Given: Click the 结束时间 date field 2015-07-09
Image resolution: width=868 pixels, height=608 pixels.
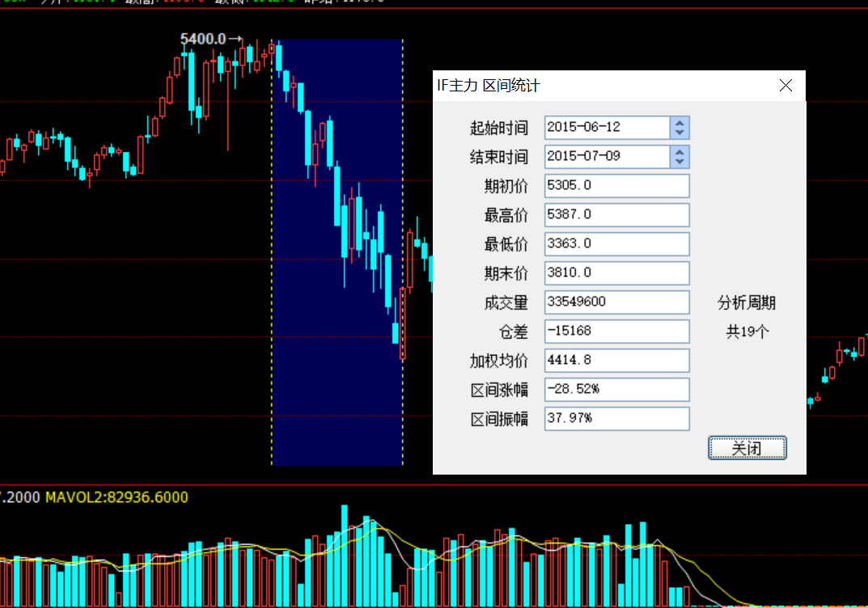Looking at the screenshot, I should pos(607,157).
